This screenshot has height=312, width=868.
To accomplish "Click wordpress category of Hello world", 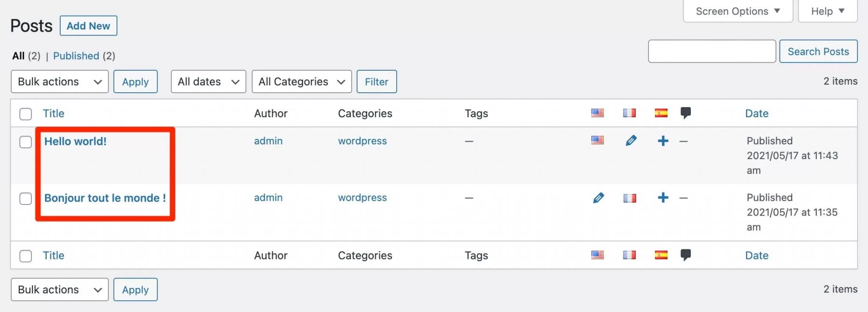I will point(362,141).
